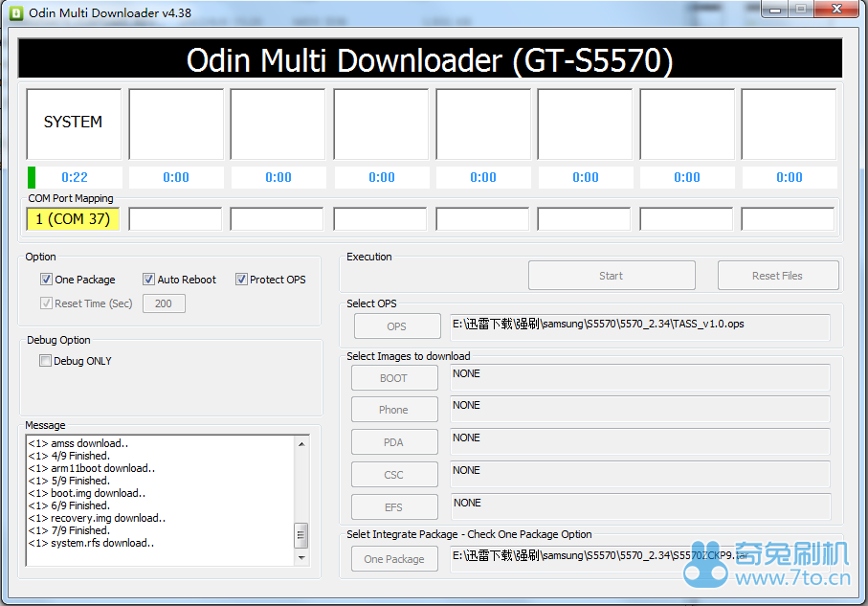This screenshot has width=868, height=606.
Task: Click the Phone path field showing NONE
Action: [x=640, y=409]
